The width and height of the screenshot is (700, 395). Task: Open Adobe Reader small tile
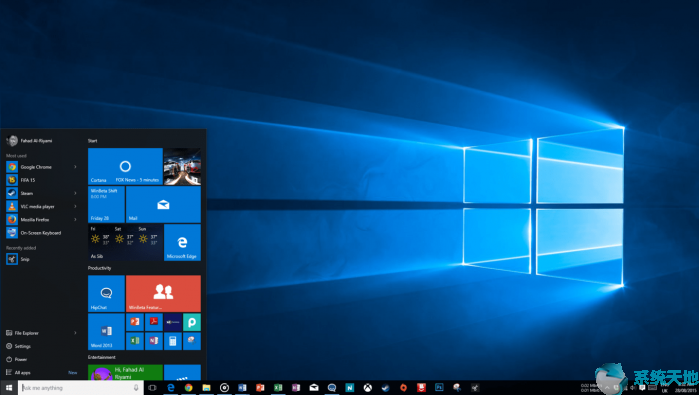154,322
